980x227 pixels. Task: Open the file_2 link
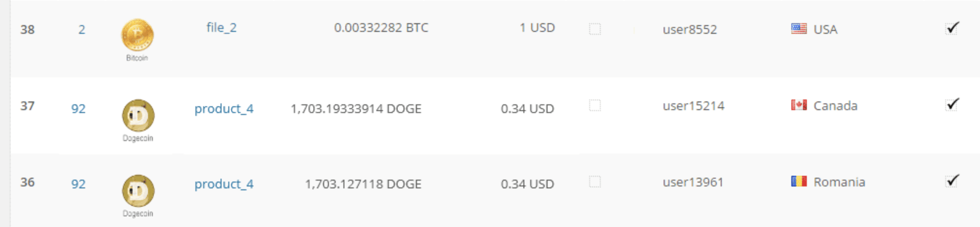222,28
